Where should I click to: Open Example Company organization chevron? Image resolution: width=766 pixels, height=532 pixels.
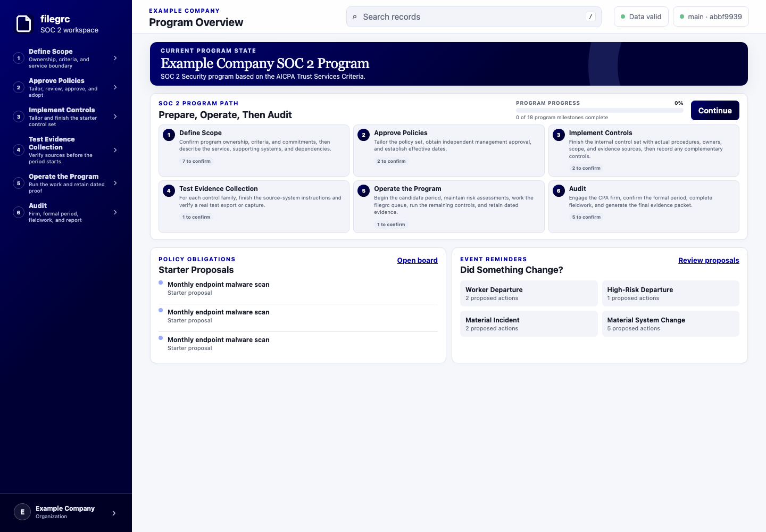[114, 513]
